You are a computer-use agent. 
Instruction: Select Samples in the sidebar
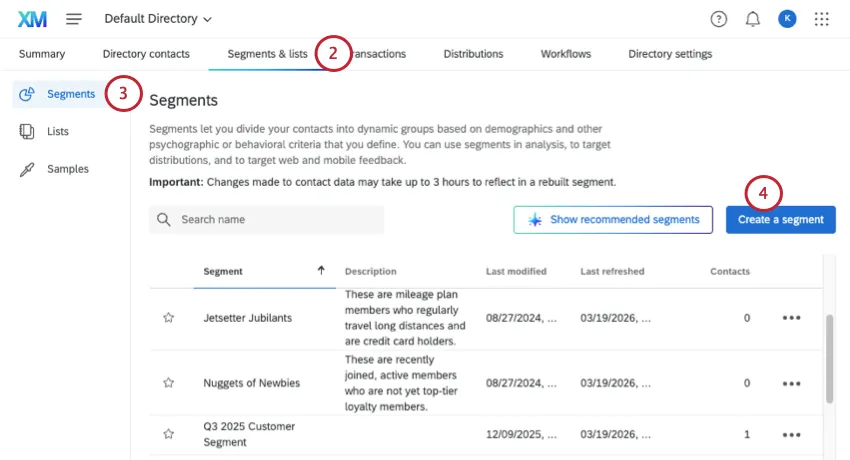click(x=68, y=169)
